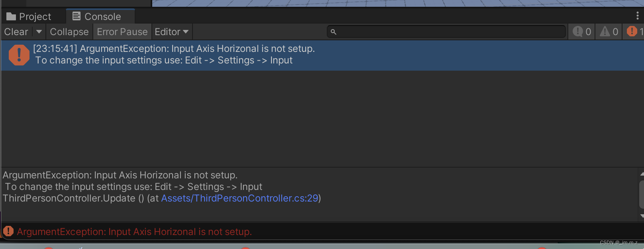This screenshot has height=249, width=644.
Task: Click the scroll down arrow in details pane
Action: pyautogui.click(x=641, y=216)
